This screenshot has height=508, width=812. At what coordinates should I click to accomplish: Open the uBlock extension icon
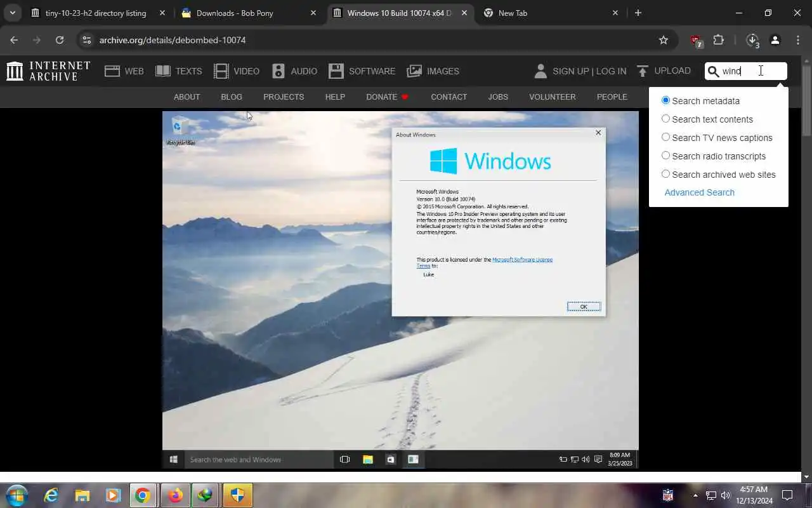point(697,41)
